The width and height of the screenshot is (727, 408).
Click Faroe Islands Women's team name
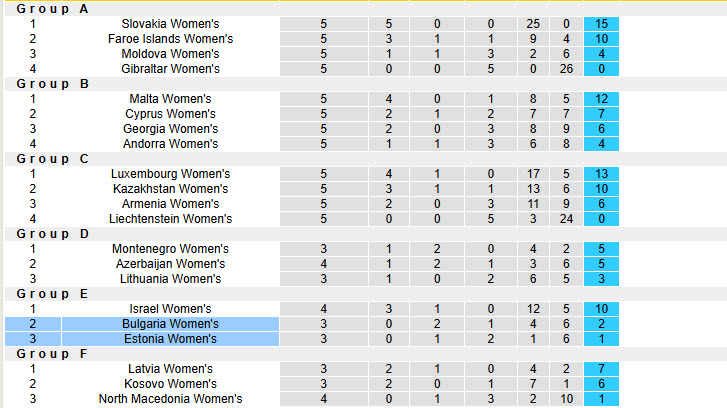point(170,39)
